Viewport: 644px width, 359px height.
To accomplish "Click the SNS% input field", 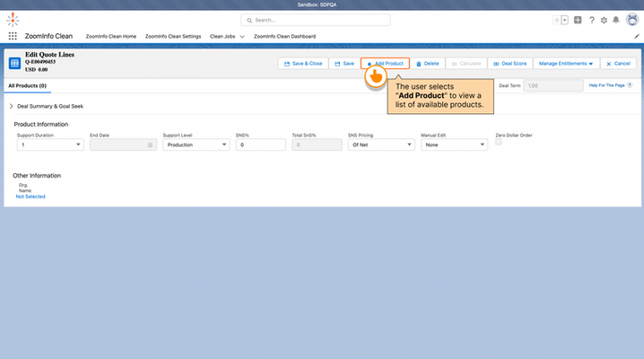I will point(261,145).
